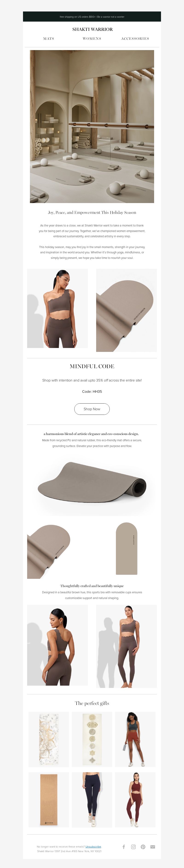This screenshot has height=868, width=184.
Task: Open the WOMENS navigation item
Action: (92, 39)
